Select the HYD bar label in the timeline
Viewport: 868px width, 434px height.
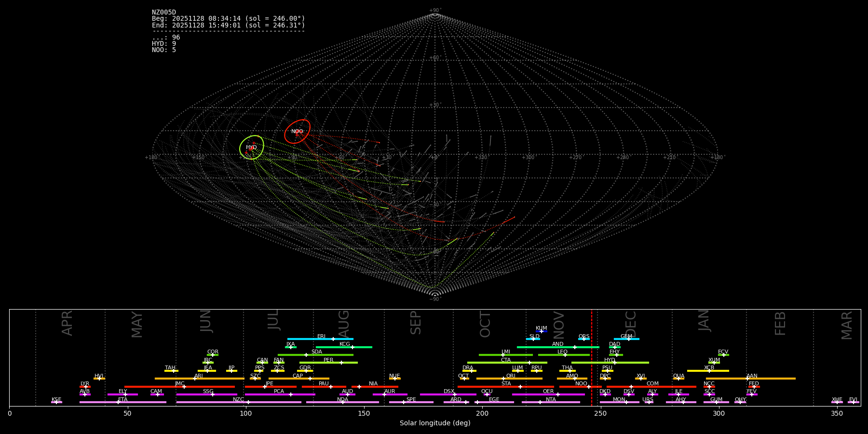610,360
